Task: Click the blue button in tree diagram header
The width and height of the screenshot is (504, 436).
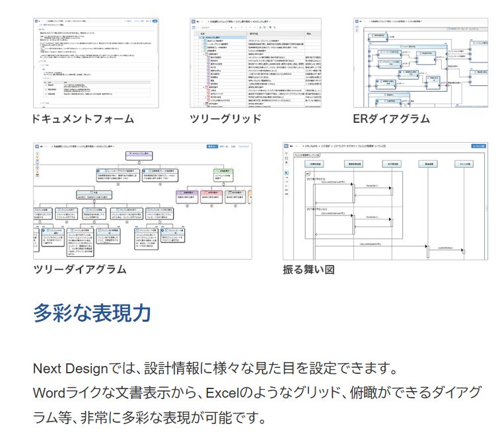Action: tap(212, 146)
